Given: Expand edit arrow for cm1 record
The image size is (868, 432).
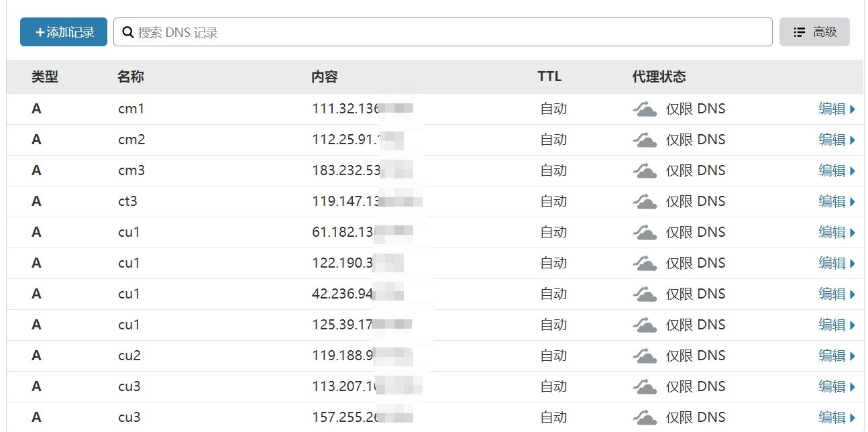Looking at the screenshot, I should tap(853, 109).
